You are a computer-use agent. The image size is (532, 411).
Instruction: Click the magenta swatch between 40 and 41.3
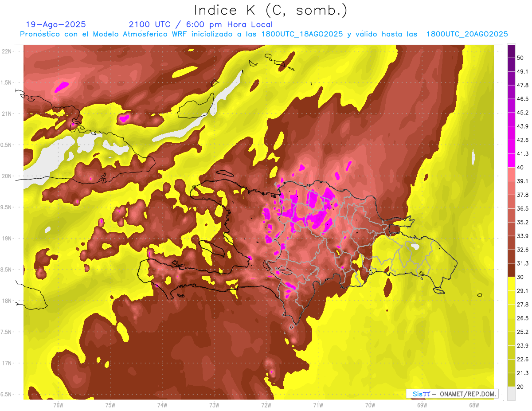click(x=511, y=160)
